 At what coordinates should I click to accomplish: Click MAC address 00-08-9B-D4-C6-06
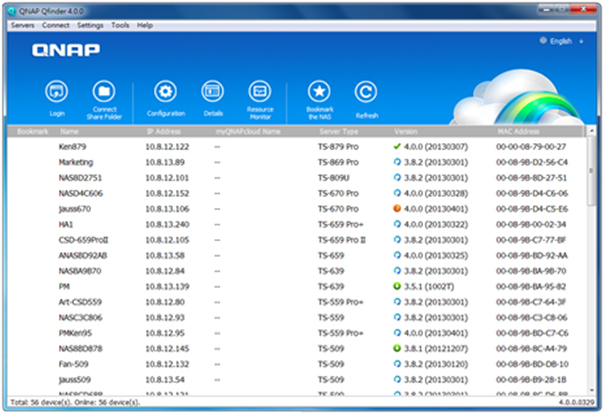coord(532,193)
